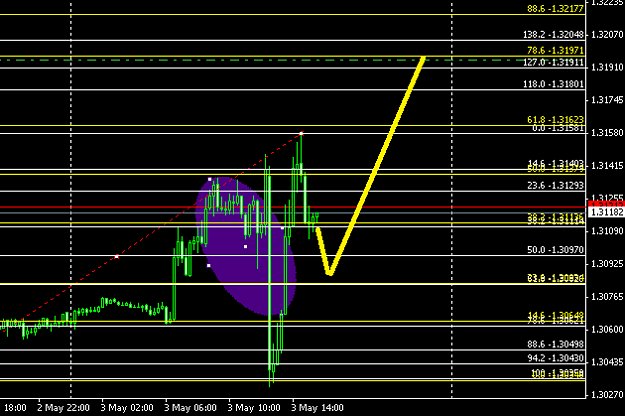Select the yellow 61.8 -1.31623 label
This screenshot has width=625, height=417.
point(555,120)
